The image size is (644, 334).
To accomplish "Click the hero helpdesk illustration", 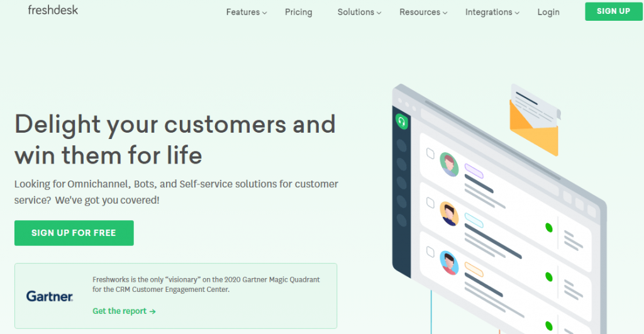I will (499, 209).
